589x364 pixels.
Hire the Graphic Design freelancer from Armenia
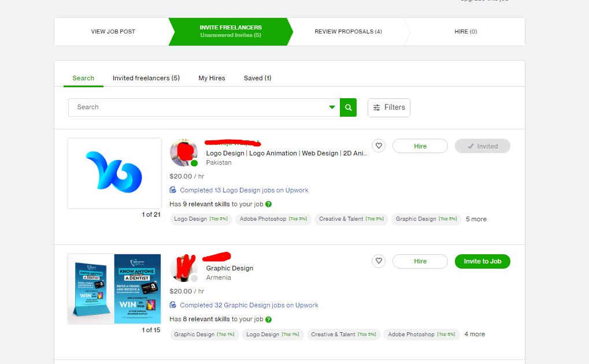point(420,261)
